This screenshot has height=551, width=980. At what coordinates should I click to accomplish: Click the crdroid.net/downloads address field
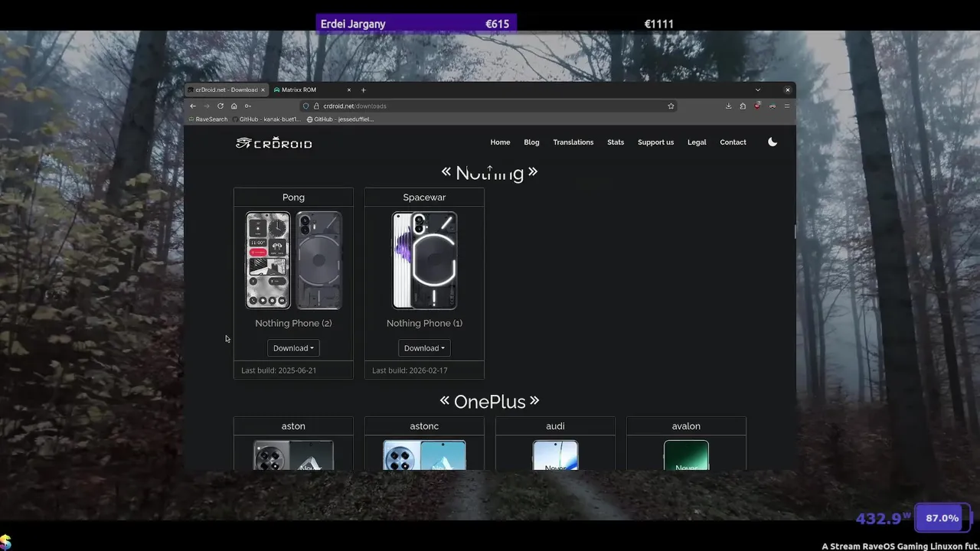point(490,106)
